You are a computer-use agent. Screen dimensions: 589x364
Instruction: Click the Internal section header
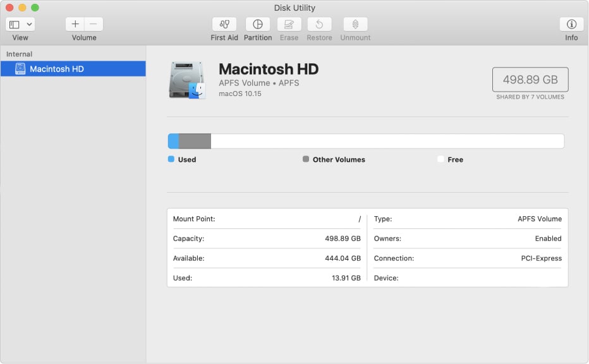tap(19, 54)
